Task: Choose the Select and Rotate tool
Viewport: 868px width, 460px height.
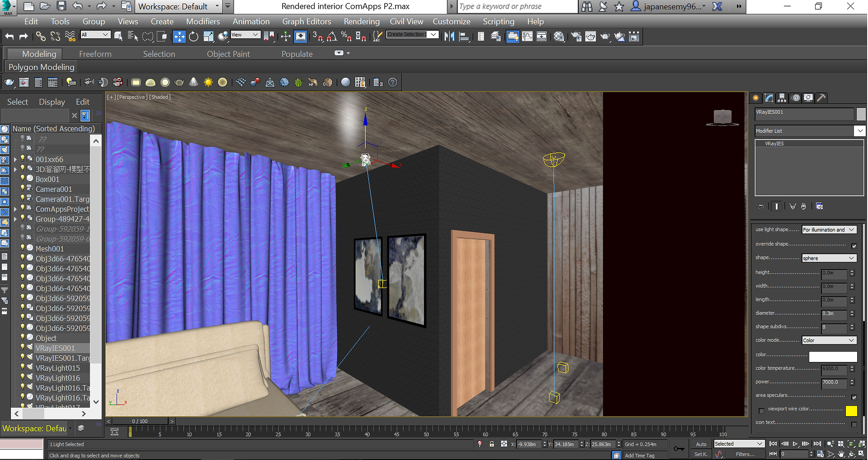Action: tap(193, 37)
